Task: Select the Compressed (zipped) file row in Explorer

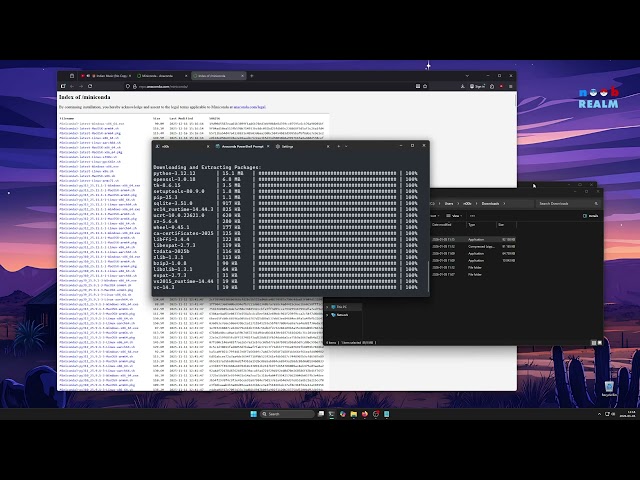Action: [473, 247]
